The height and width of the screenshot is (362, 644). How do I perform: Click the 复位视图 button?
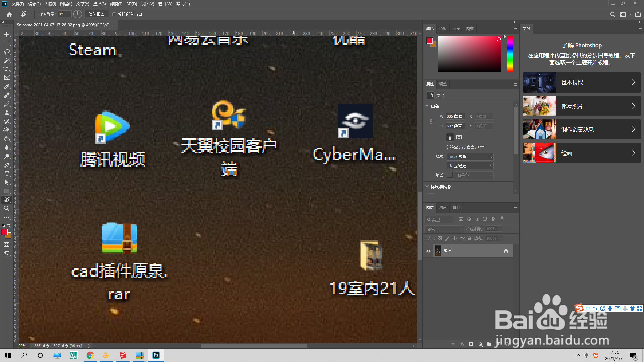[97, 14]
